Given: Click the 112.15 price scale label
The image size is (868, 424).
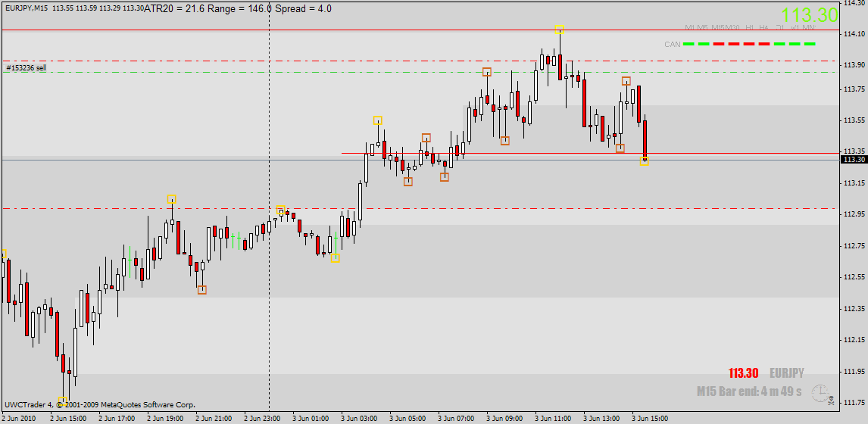Looking at the screenshot, I should pos(853,340).
